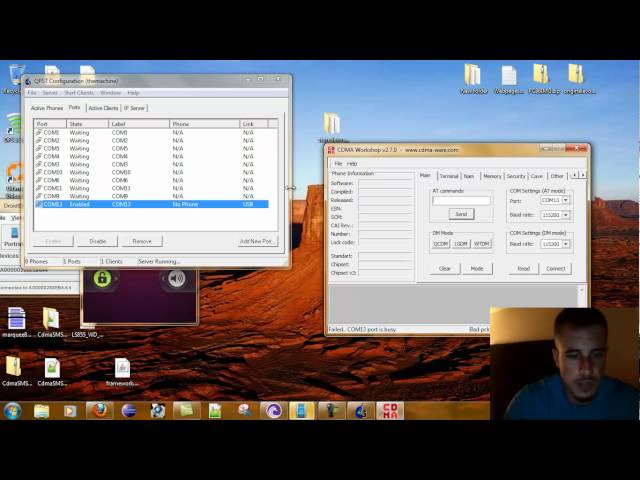Screen dimensions: 640x480
Task: Click the COM5 row port icon
Action: click(x=39, y=149)
